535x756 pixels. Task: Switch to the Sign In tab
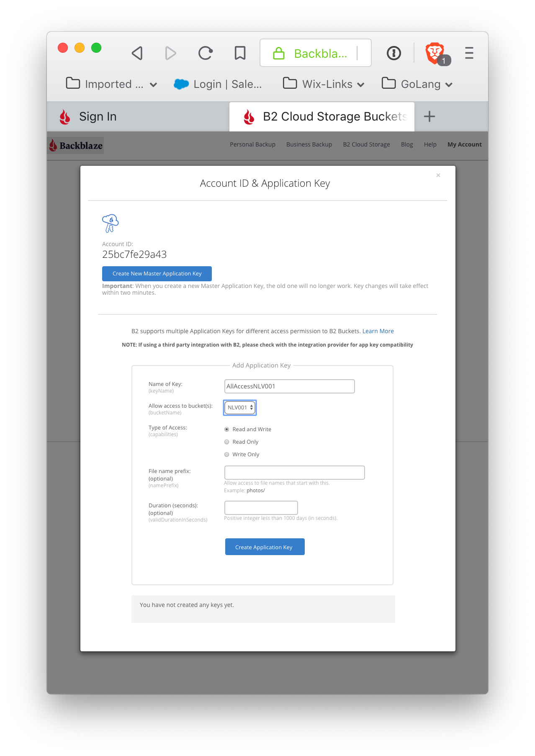pos(138,117)
